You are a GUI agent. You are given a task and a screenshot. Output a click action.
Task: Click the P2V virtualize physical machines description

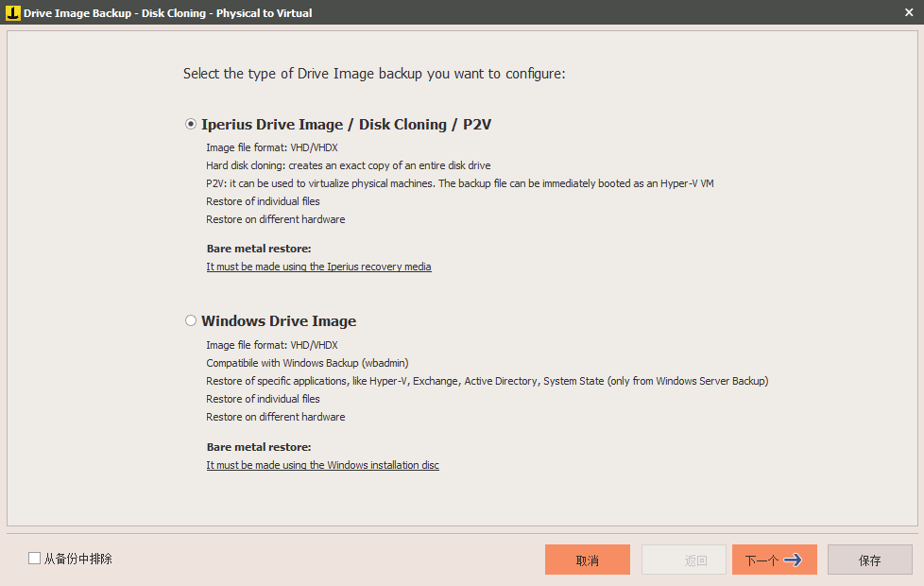(x=459, y=183)
